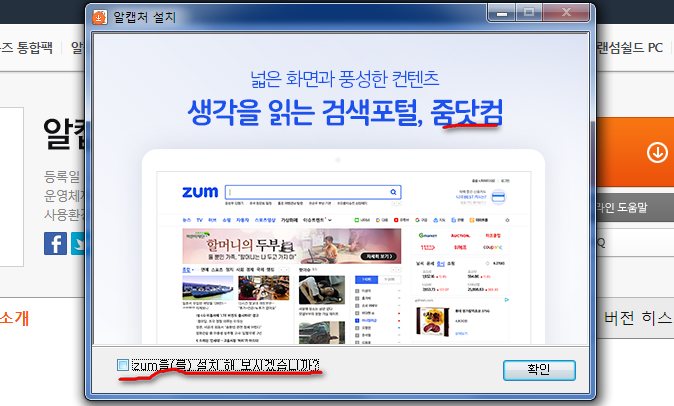Click the magnifier search icon in zum preview
The height and width of the screenshot is (406, 674).
pos(393,192)
